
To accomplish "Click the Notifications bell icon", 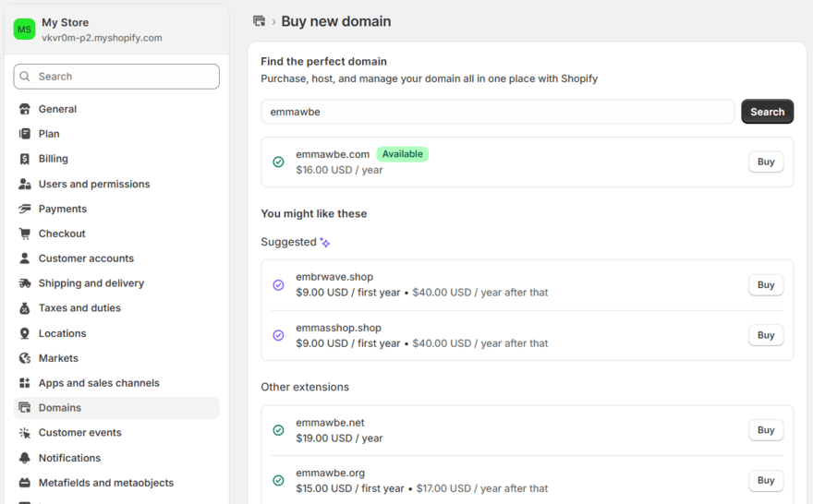I will 25,458.
